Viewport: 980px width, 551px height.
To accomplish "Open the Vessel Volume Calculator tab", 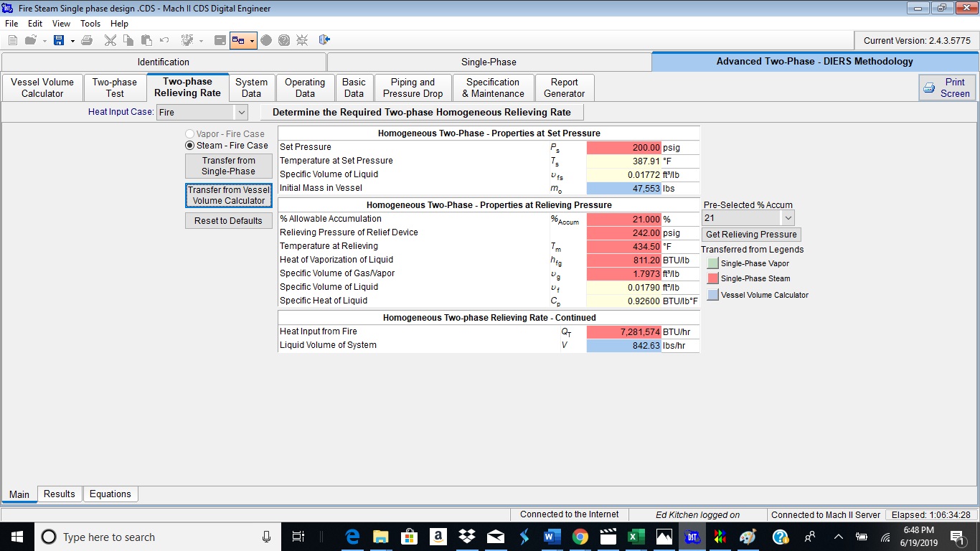I will pos(42,88).
